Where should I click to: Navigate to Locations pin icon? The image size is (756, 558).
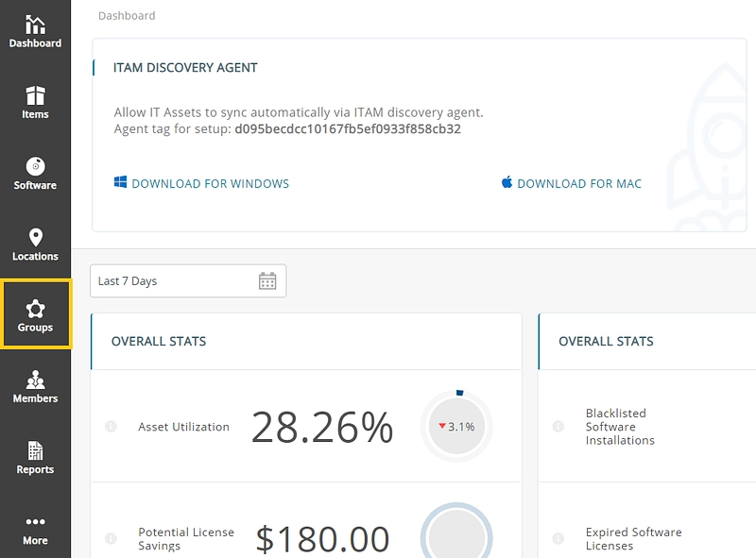(x=36, y=238)
